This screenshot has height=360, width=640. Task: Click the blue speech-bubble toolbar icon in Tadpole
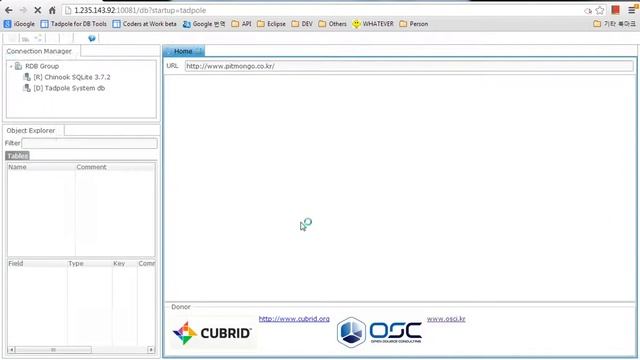(91, 38)
